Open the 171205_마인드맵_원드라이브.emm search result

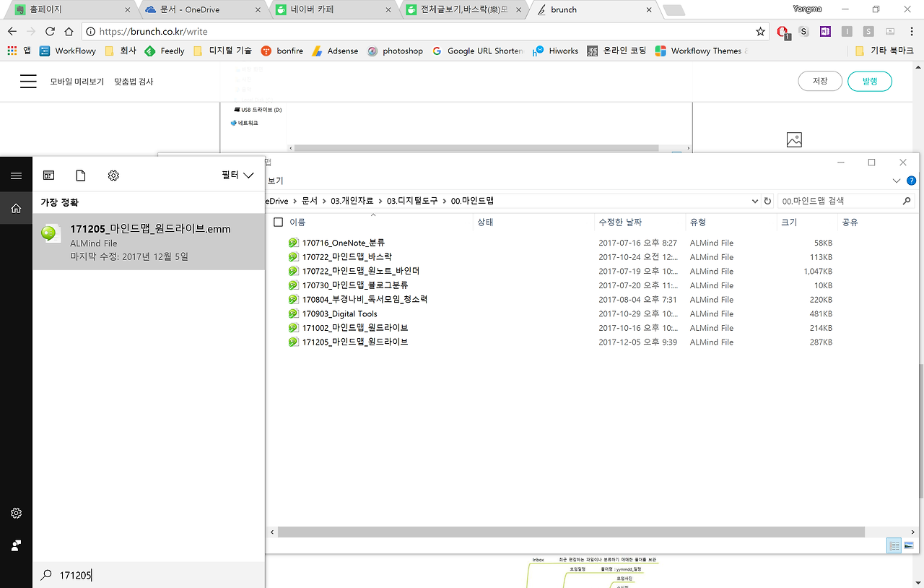click(x=149, y=242)
